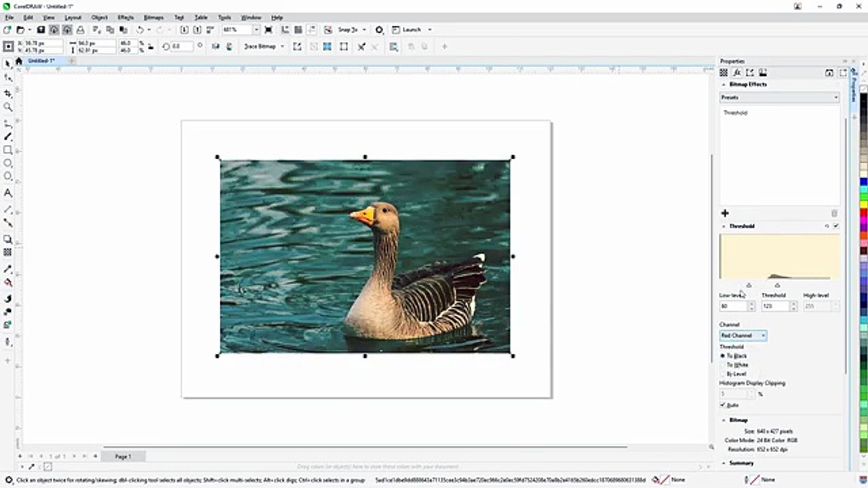Image resolution: width=868 pixels, height=488 pixels.
Task: Click the Home welcome screen tab icon
Action: pyautogui.click(x=19, y=61)
